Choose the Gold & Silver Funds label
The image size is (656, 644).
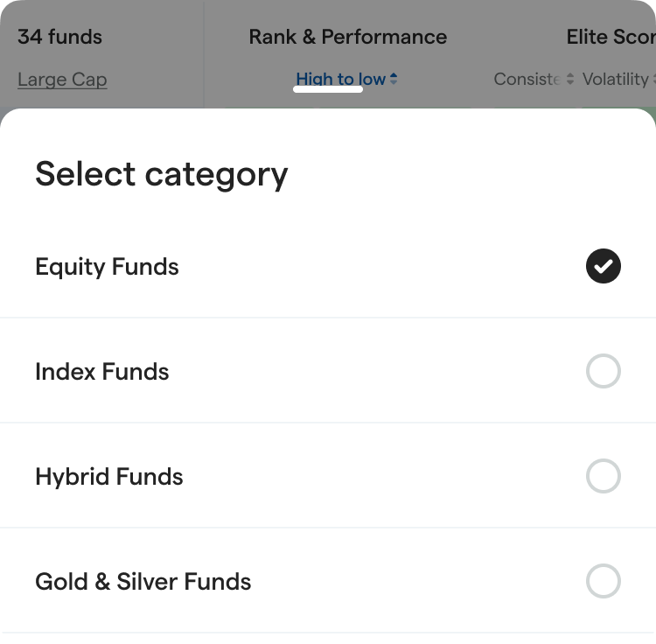(x=143, y=582)
